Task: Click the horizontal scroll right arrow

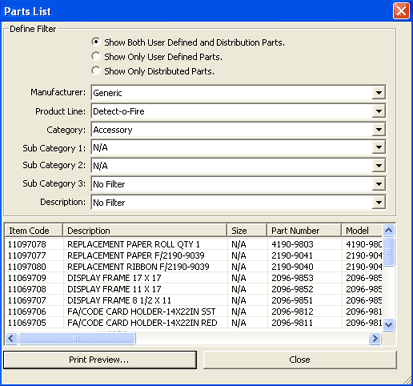Action: click(x=375, y=338)
